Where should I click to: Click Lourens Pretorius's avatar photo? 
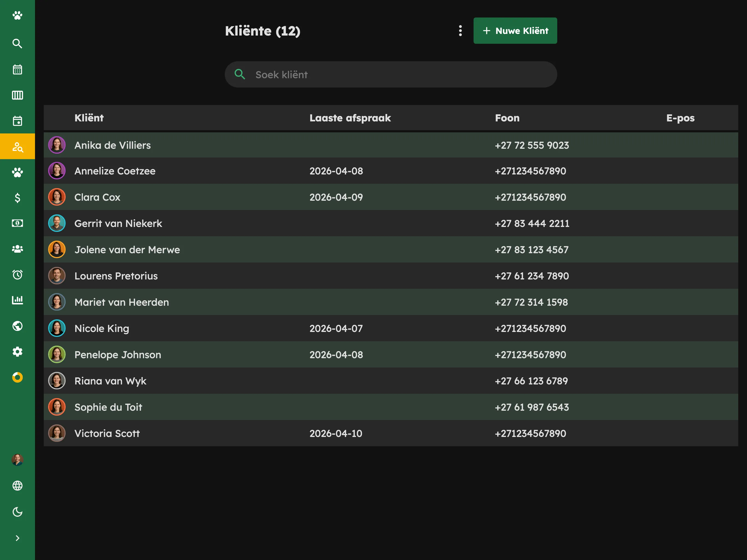(x=57, y=276)
